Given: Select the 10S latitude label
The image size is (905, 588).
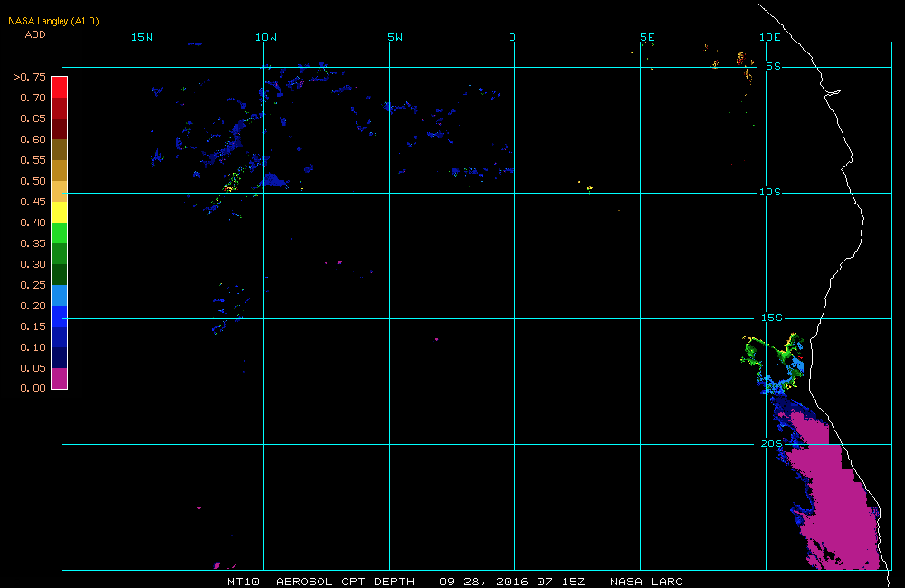Looking at the screenshot, I should [x=770, y=192].
